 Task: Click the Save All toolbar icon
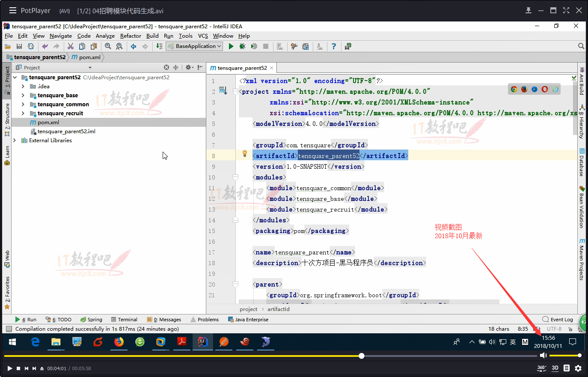pos(19,46)
